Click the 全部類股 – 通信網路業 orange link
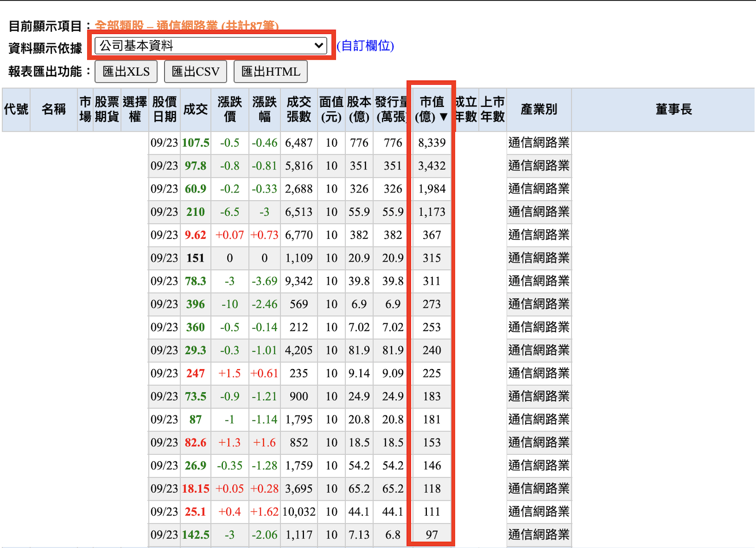The width and height of the screenshot is (756, 548). [186, 26]
